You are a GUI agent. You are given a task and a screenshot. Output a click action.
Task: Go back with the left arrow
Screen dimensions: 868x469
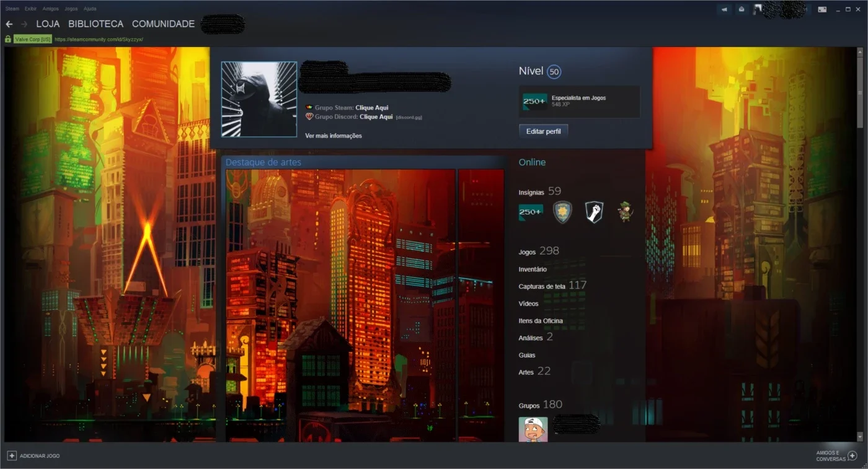coord(9,24)
